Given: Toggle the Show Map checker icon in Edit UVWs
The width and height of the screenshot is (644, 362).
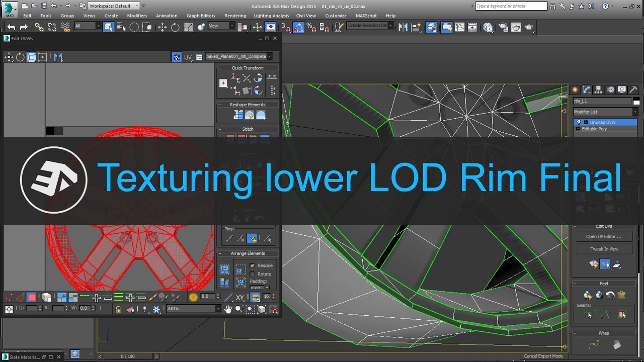Looking at the screenshot, I should tap(177, 57).
